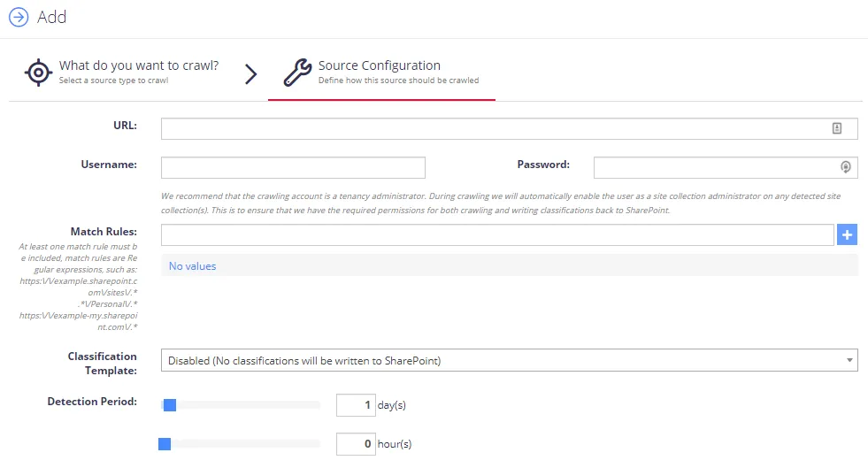The image size is (868, 468).
Task: Click the days slider handle
Action: (170, 405)
